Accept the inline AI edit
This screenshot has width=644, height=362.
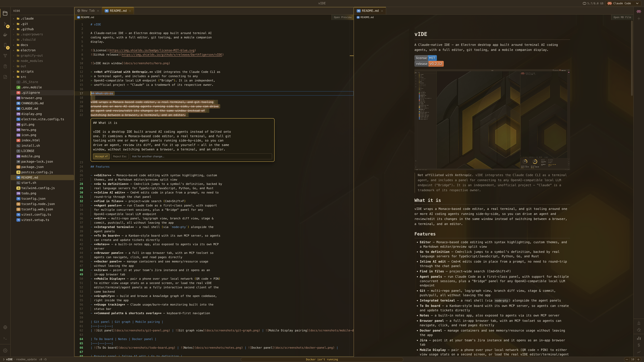101,156
